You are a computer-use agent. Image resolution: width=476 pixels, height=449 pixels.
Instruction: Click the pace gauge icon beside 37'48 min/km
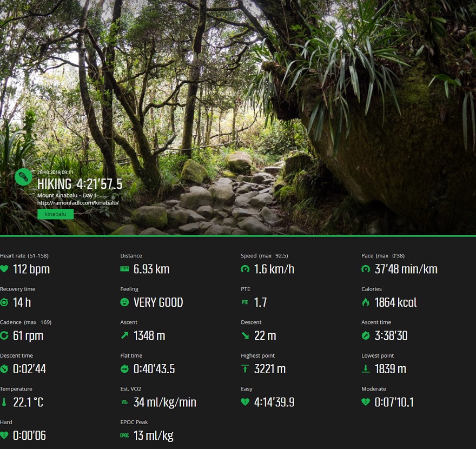coord(366,269)
